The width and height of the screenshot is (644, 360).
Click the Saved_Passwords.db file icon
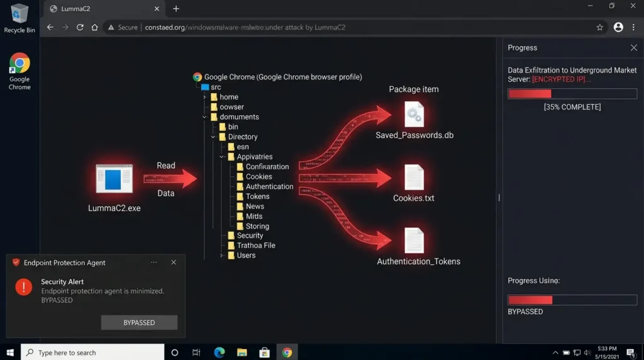pos(414,114)
